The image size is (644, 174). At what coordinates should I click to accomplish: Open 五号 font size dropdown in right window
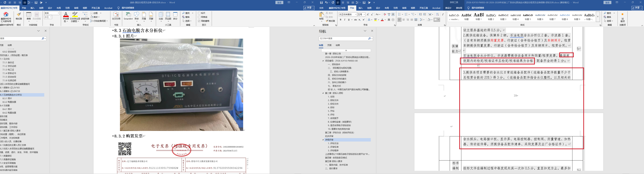364,15
